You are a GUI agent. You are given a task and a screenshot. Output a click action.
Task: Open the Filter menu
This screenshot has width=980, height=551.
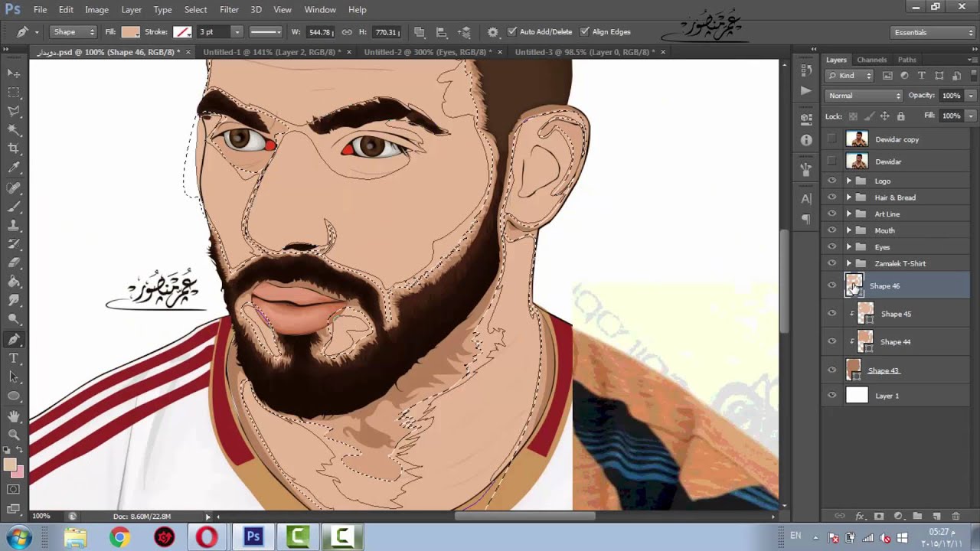click(x=229, y=9)
